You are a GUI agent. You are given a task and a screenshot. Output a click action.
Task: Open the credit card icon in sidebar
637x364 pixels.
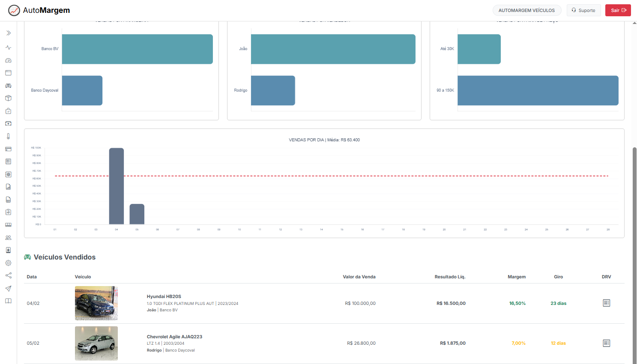pyautogui.click(x=8, y=149)
